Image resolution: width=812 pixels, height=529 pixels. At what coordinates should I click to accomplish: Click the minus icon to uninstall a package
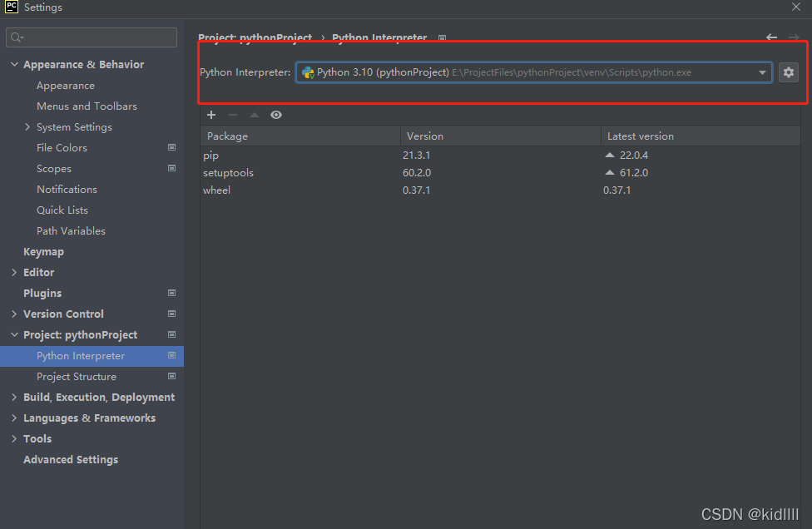(233, 115)
